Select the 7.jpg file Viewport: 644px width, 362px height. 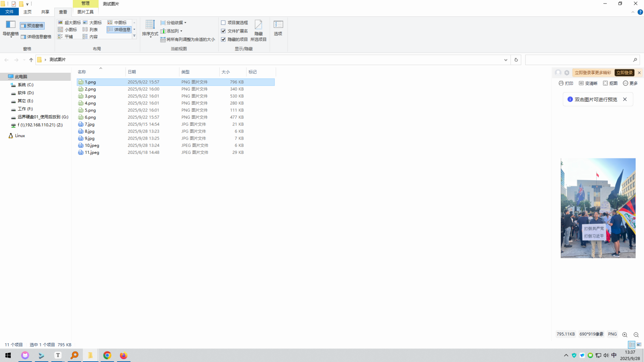[90, 124]
